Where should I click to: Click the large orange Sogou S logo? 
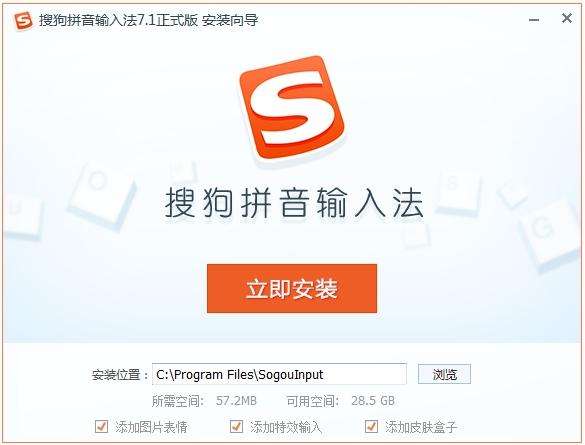click(292, 107)
